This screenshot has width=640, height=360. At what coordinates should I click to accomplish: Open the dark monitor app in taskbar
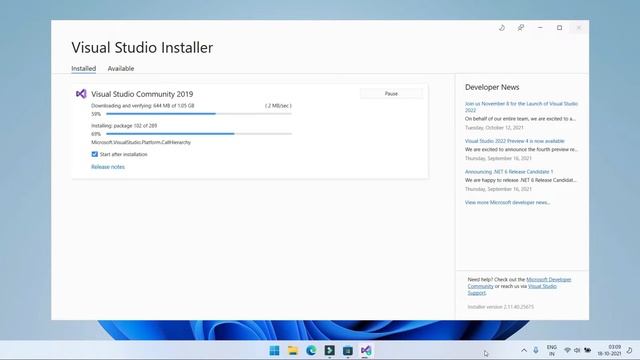point(348,351)
